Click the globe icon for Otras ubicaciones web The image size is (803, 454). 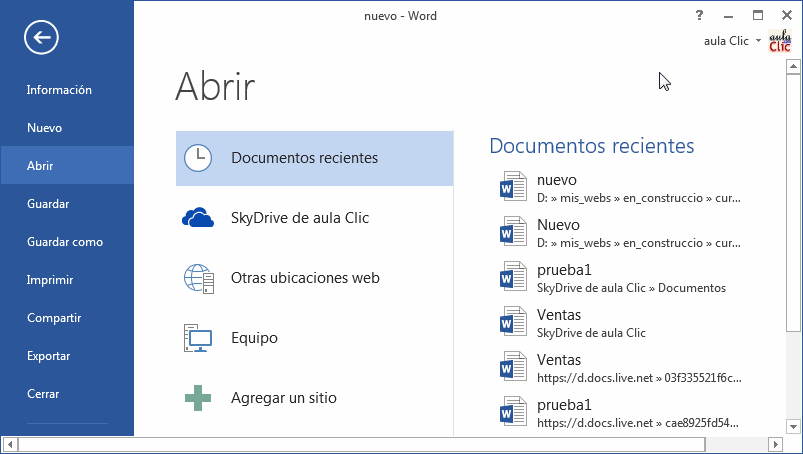click(198, 278)
